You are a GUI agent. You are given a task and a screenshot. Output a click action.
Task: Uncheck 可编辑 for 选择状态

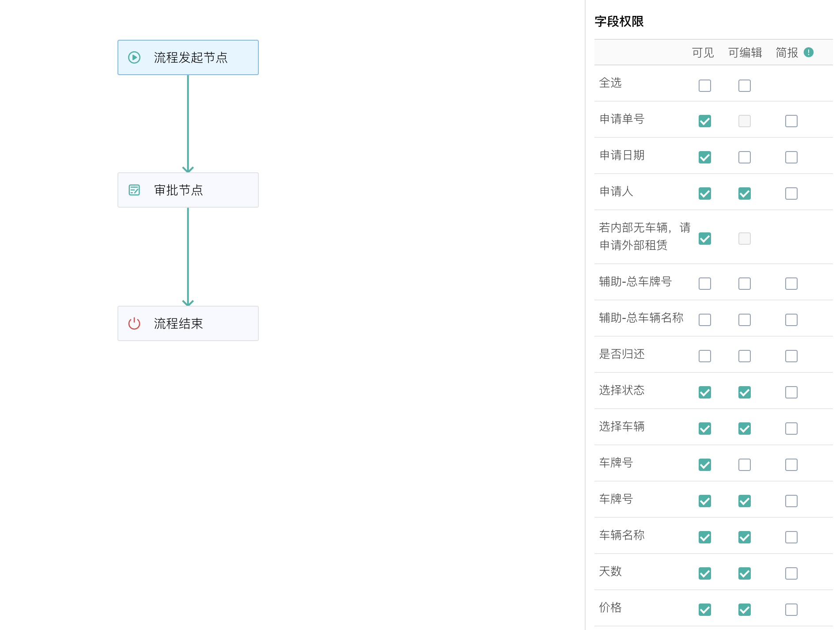[x=744, y=392]
